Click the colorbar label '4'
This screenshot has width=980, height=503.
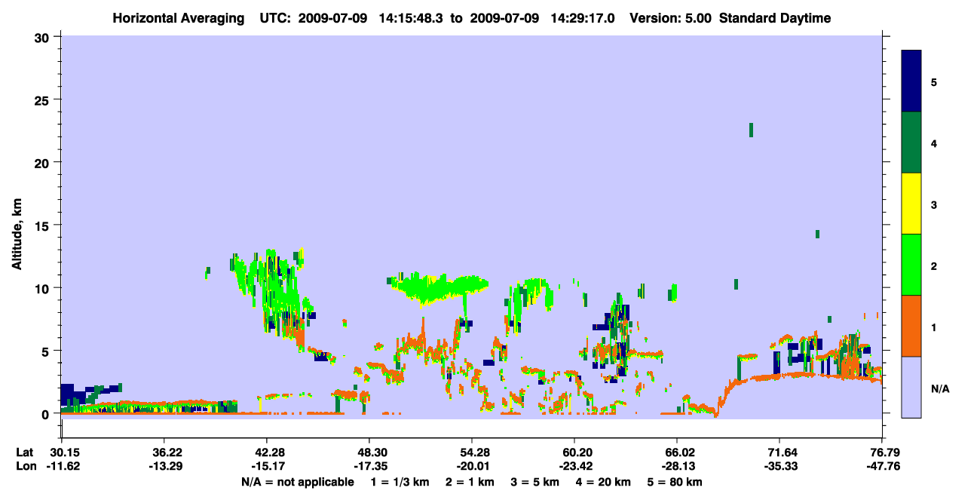[x=934, y=143]
